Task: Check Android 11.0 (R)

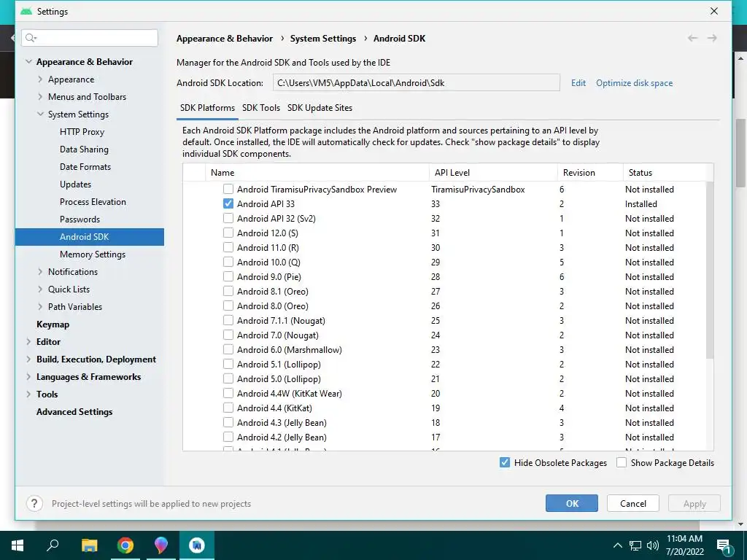Action: 228,248
